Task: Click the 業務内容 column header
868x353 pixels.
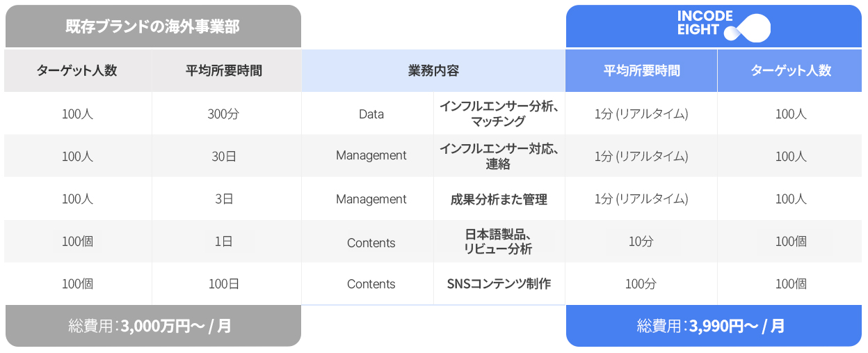Action: pyautogui.click(x=433, y=70)
